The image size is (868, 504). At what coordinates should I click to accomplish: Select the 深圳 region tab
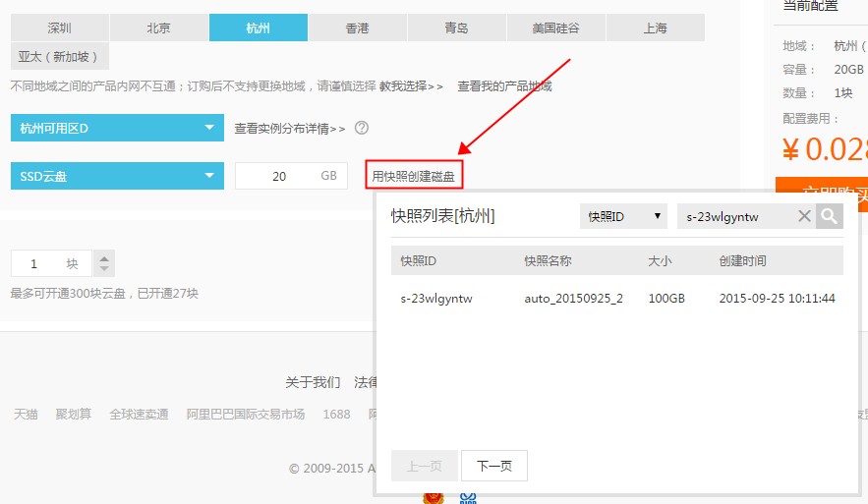coord(59,28)
